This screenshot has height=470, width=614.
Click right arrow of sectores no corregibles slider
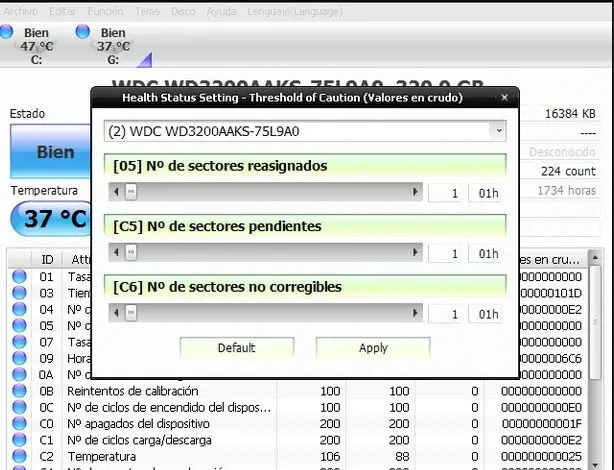click(x=415, y=313)
